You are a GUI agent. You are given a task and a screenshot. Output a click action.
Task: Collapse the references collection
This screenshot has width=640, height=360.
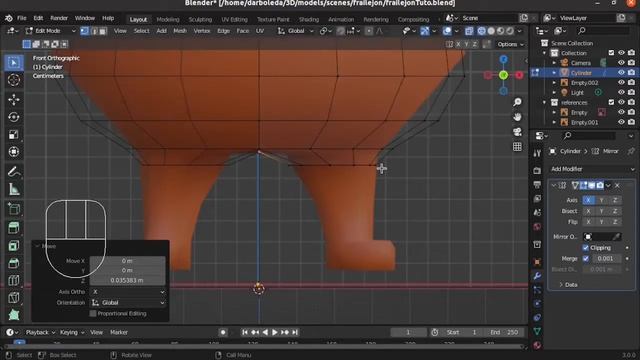[544, 102]
